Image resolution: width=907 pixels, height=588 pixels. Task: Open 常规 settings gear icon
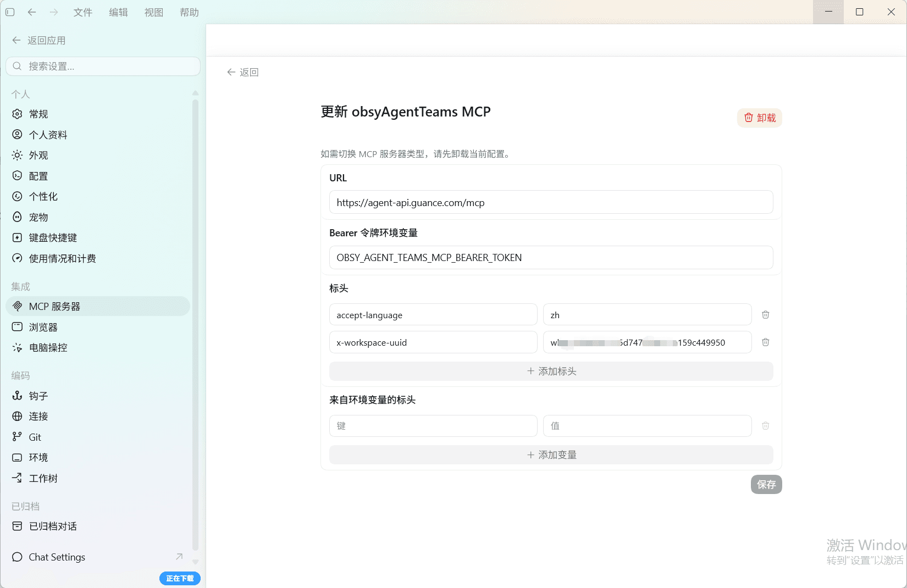(x=17, y=114)
